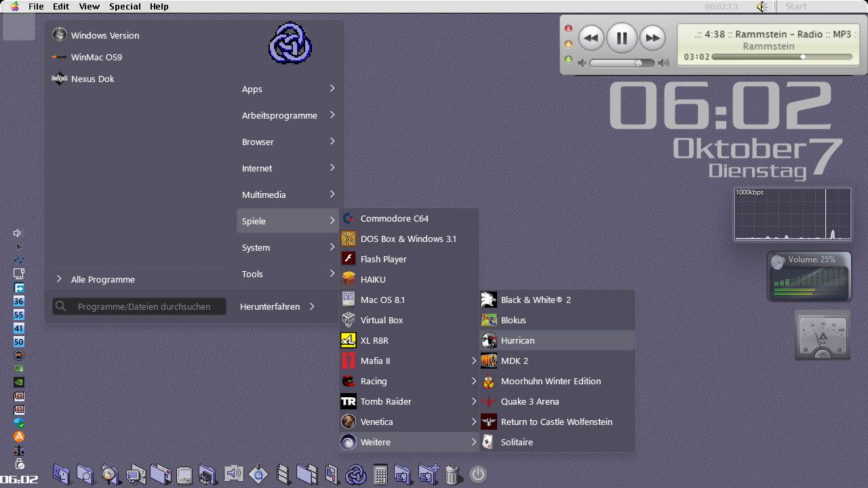Open Solitaire from the Weitere submenu
This screenshot has height=488, width=868.
tap(557, 442)
